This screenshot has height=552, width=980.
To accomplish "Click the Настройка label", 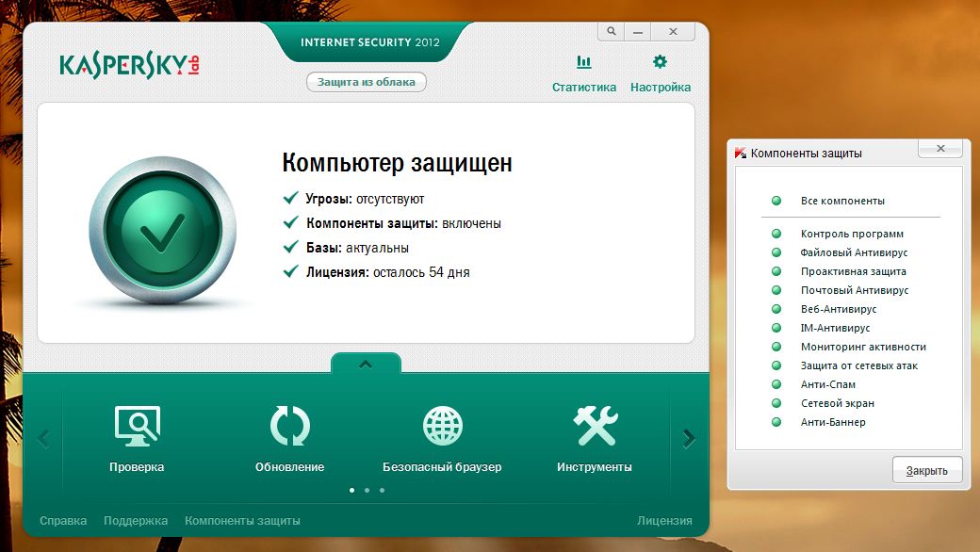I will [x=660, y=88].
